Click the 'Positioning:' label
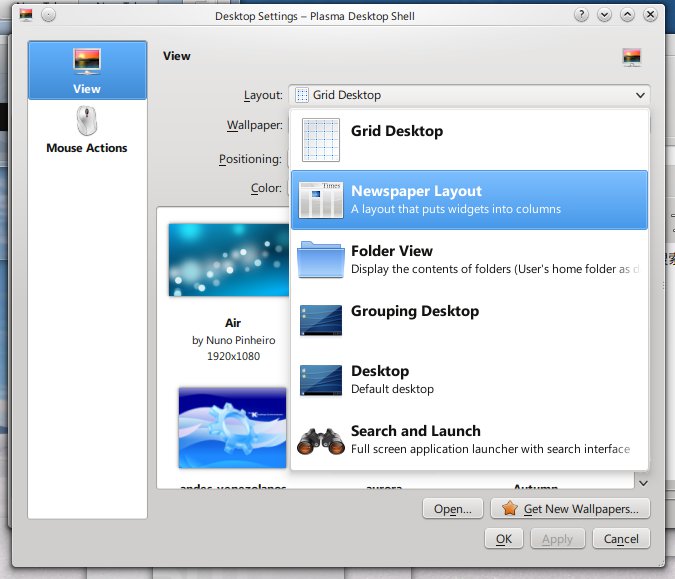This screenshot has height=579, width=675. [x=251, y=159]
